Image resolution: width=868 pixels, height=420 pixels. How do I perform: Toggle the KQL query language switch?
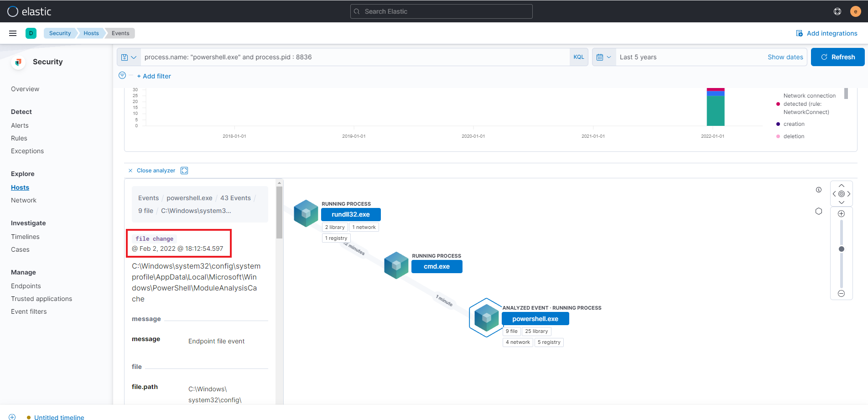coord(578,57)
